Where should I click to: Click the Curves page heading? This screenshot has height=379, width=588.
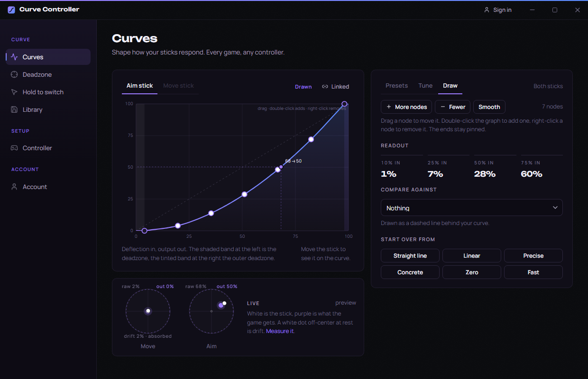tap(135, 39)
